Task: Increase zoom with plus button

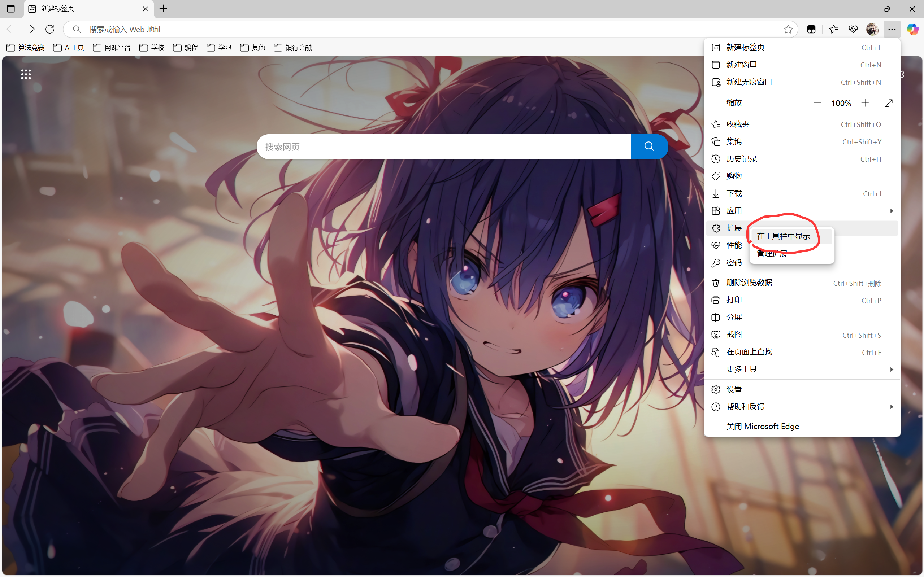Action: (x=865, y=103)
